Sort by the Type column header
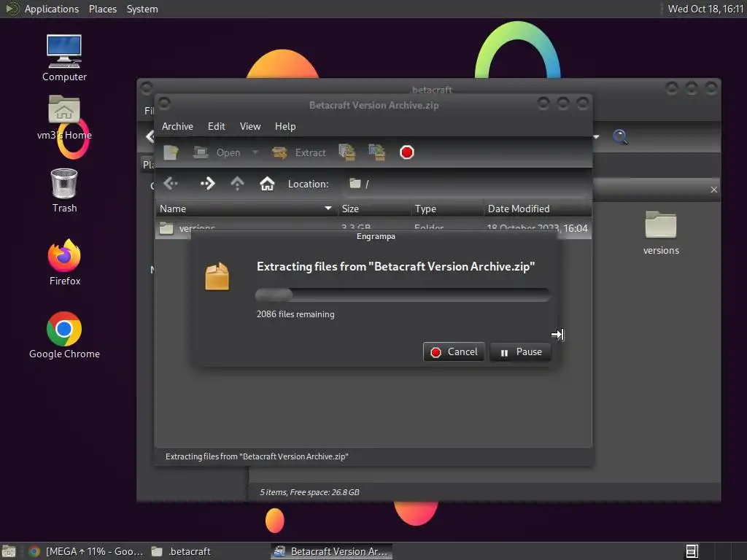 [x=446, y=209]
